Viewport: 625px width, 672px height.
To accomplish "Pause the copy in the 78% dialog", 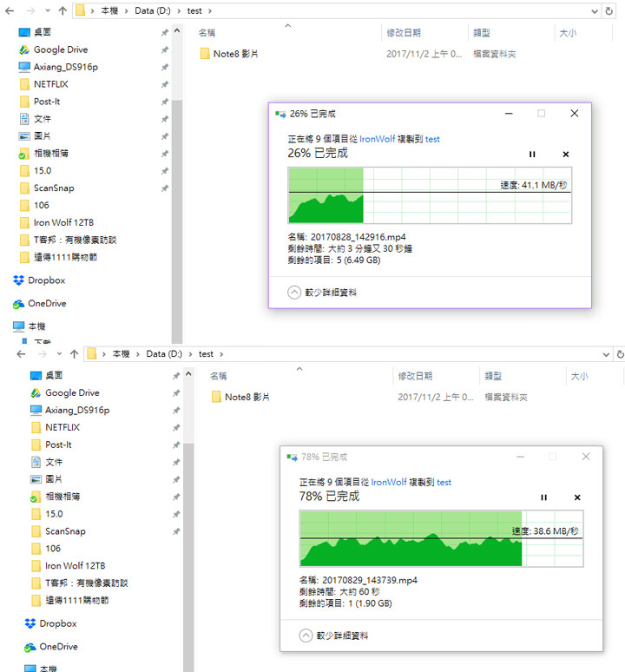I will (543, 497).
